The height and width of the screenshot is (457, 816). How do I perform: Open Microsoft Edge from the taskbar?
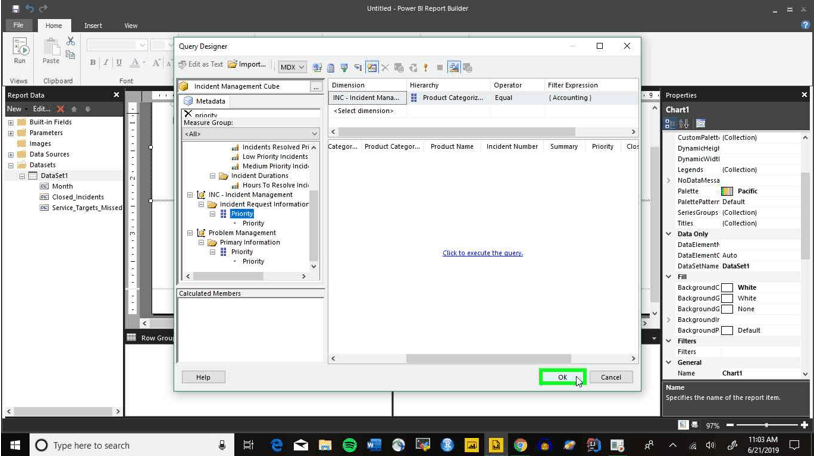coord(276,445)
